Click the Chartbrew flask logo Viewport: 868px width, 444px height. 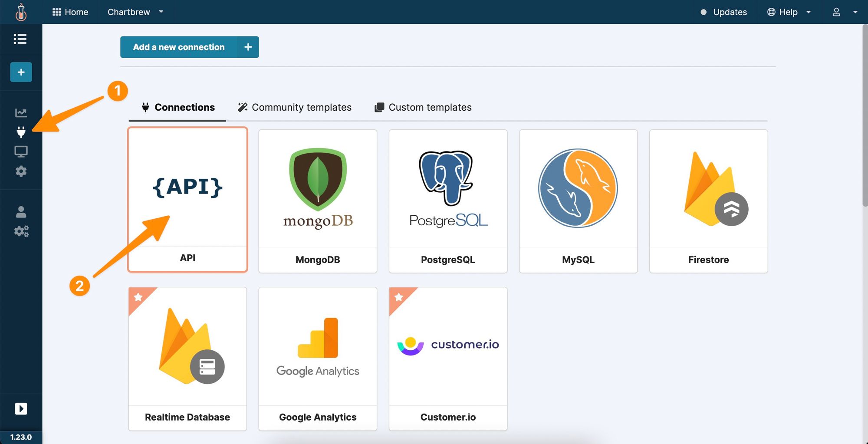[x=21, y=12]
